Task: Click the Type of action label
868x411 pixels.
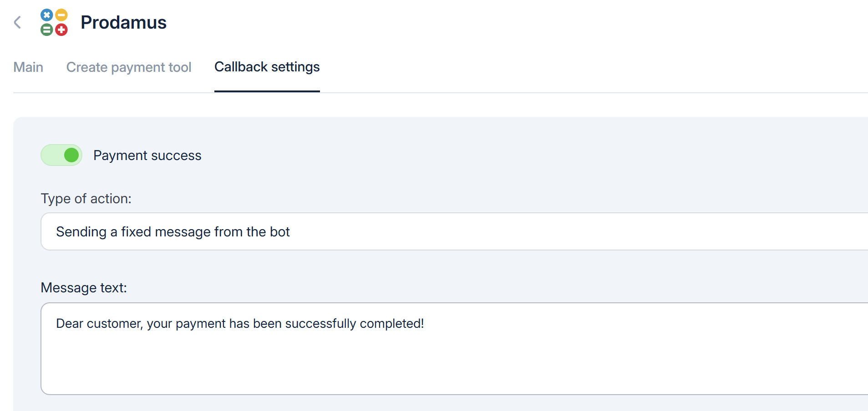Action: tap(86, 199)
